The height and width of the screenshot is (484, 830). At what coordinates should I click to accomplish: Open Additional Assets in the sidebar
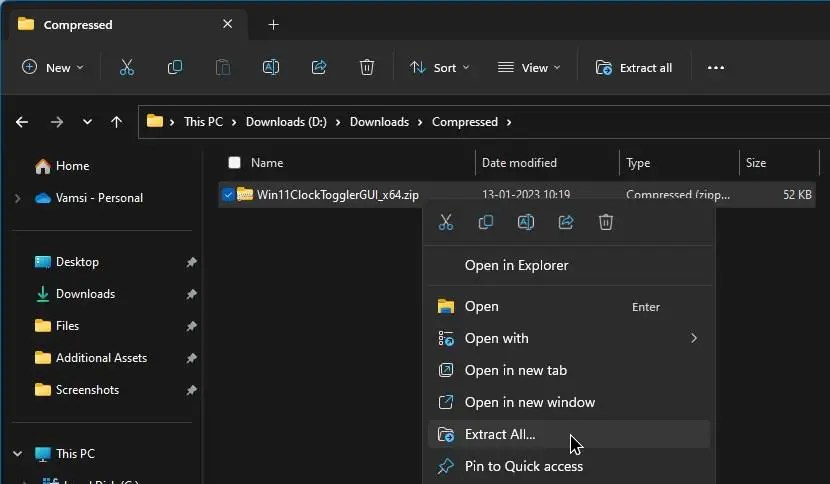click(91, 358)
